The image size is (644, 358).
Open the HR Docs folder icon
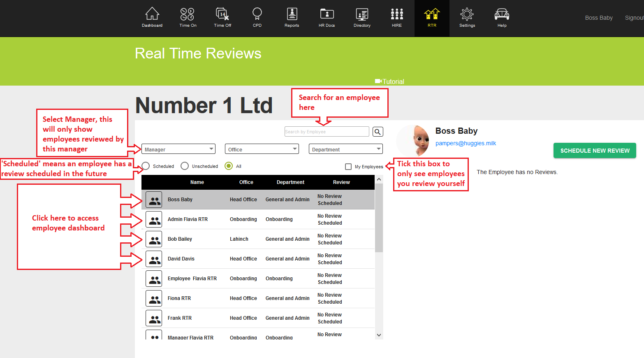point(327,14)
